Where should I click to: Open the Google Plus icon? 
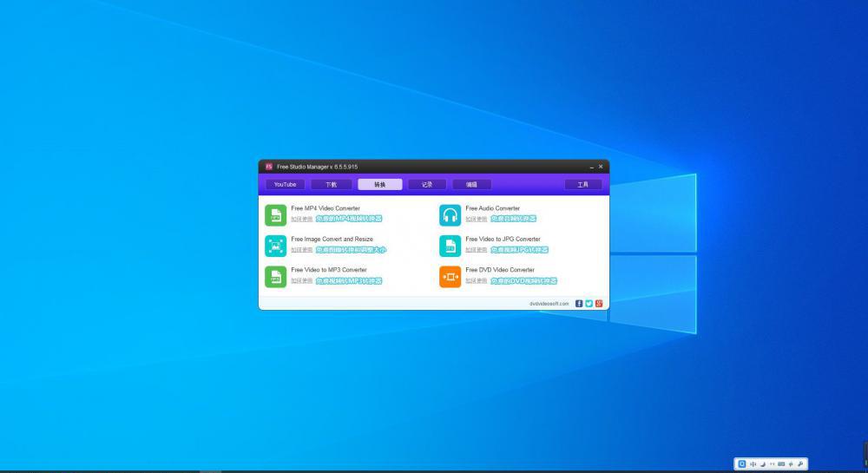tap(599, 304)
